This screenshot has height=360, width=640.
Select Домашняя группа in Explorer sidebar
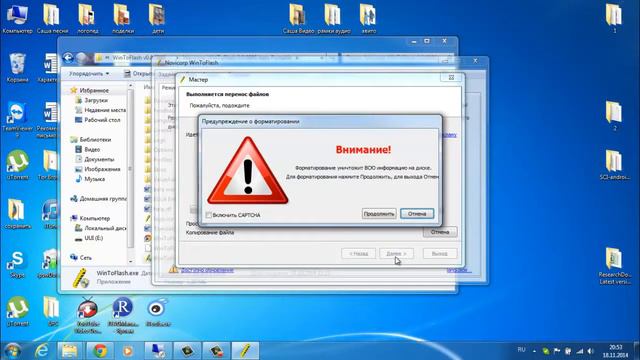pyautogui.click(x=98, y=198)
